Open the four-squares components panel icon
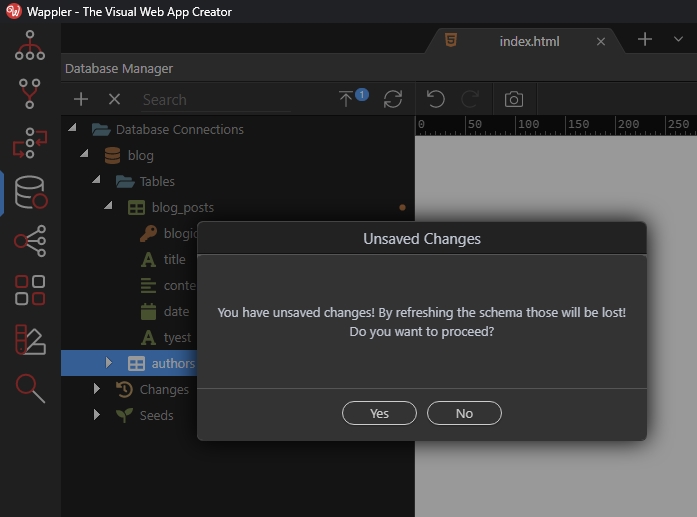The width and height of the screenshot is (697, 517). (30, 290)
